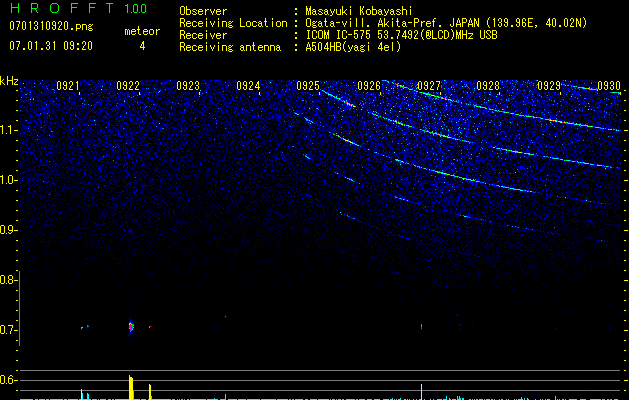629x400 pixels.
Task: Click the tallest yellow power spike at 0922
Action: coord(130,387)
